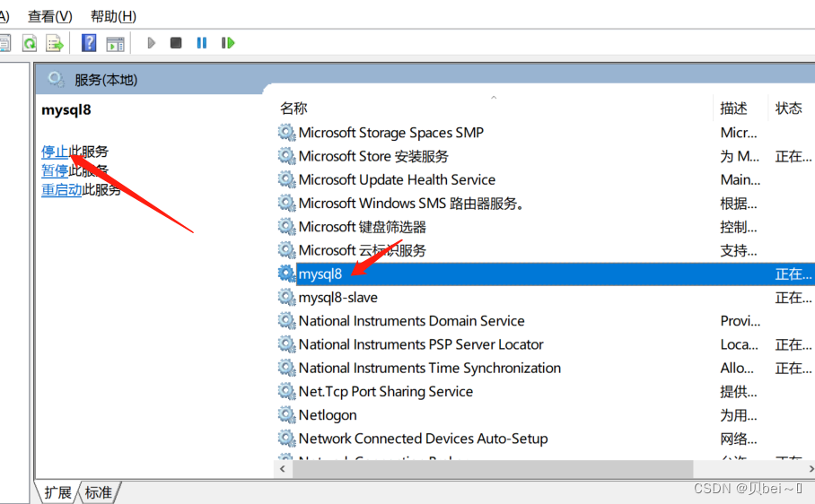The width and height of the screenshot is (815, 504).
Task: Click the 'Loca...' description cell
Action: (739, 344)
